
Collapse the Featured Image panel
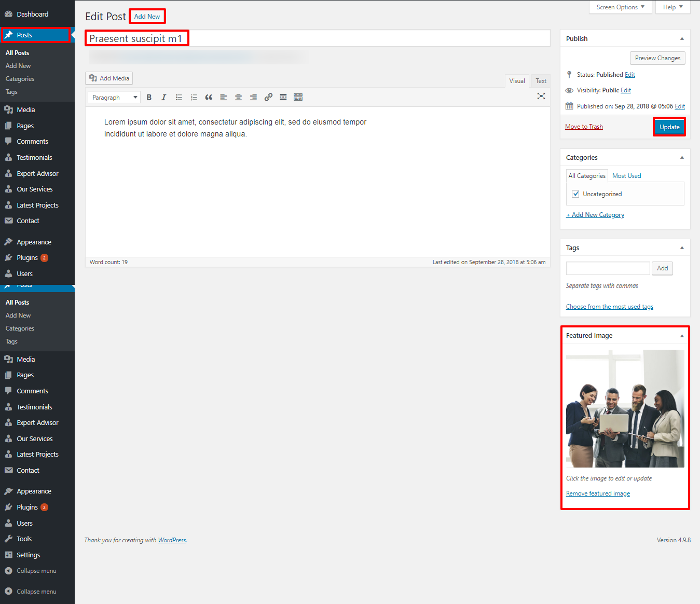click(682, 336)
